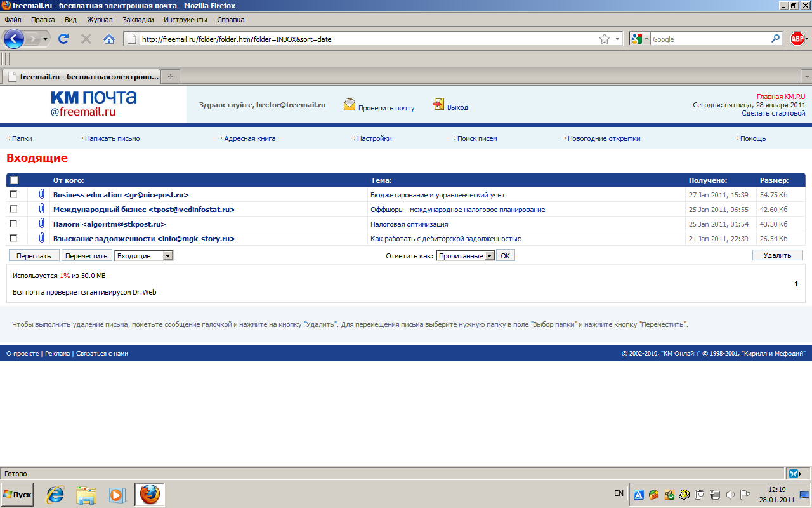The image size is (812, 508).
Task: Click the Firefox forward arrow button
Action: pos(33,39)
